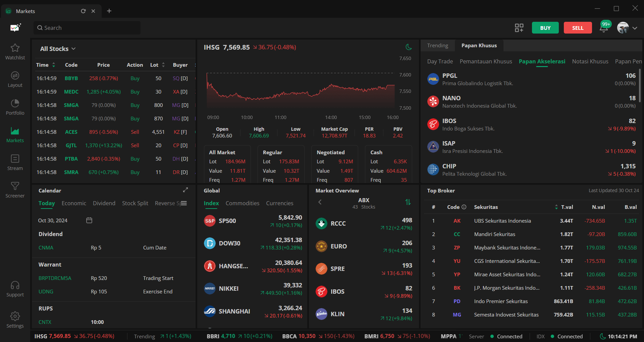The height and width of the screenshot is (342, 644).
Task: Reload the Markets browser tab
Action: point(83,11)
